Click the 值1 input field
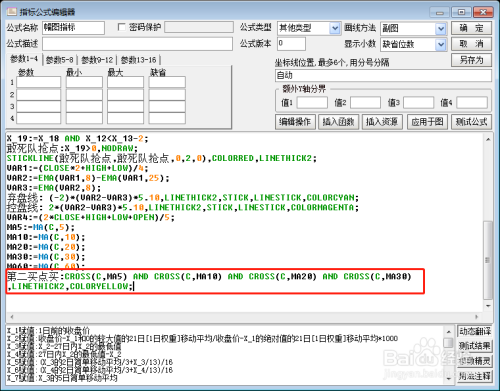 (x=312, y=103)
